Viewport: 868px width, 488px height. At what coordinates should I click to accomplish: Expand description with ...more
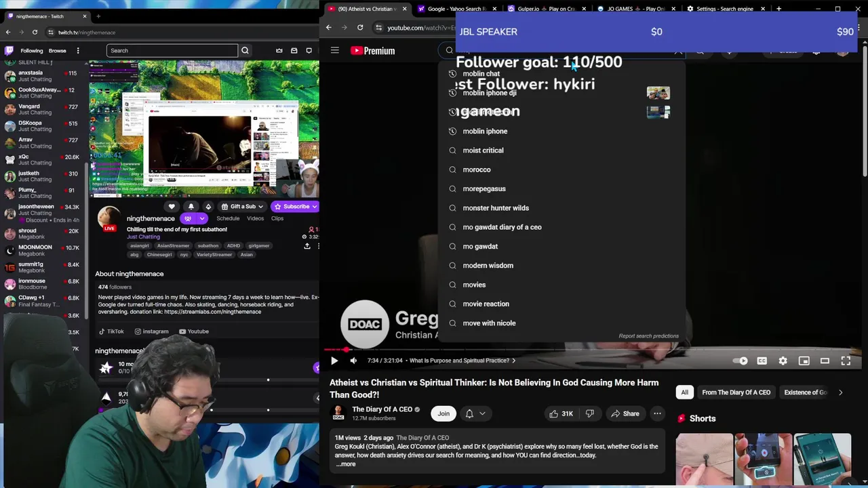click(x=346, y=464)
